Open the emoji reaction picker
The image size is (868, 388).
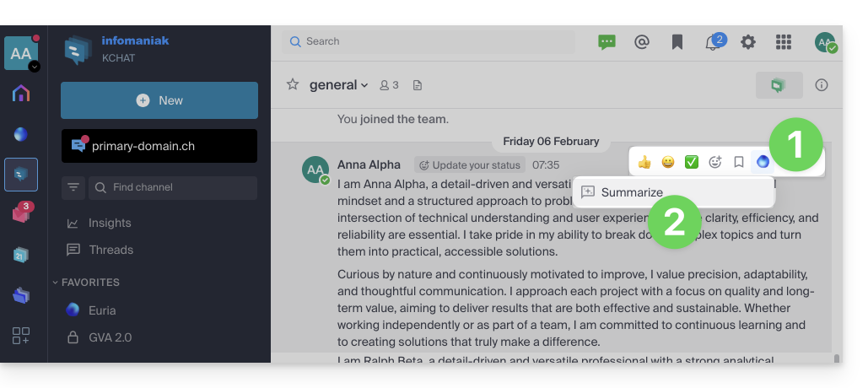[715, 162]
